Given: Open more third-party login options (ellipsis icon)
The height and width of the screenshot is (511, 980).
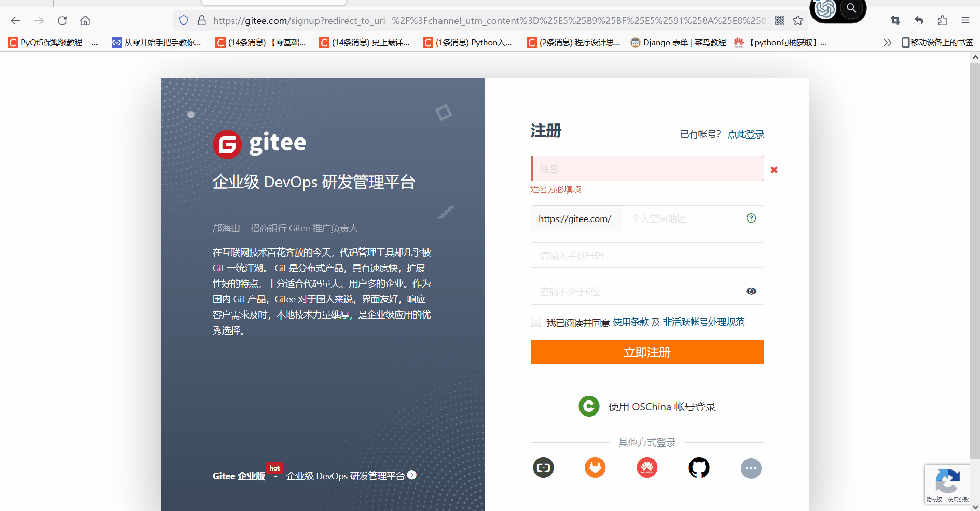Looking at the screenshot, I should pos(751,467).
